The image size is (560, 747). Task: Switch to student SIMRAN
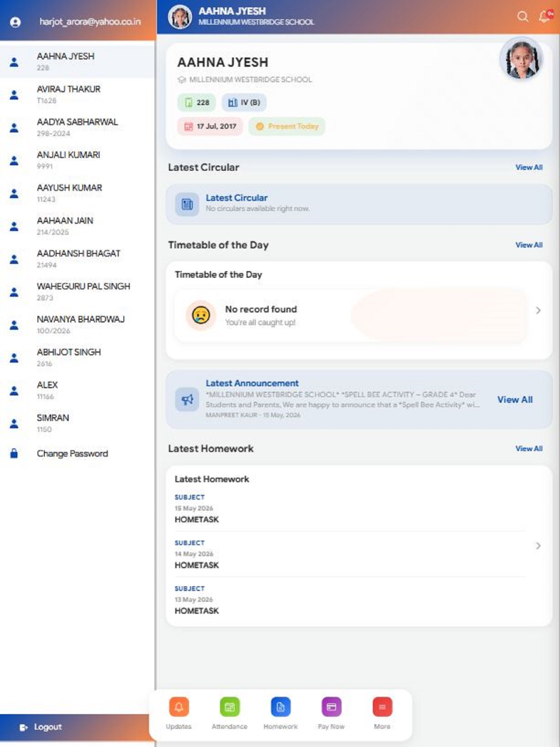pyautogui.click(x=77, y=423)
